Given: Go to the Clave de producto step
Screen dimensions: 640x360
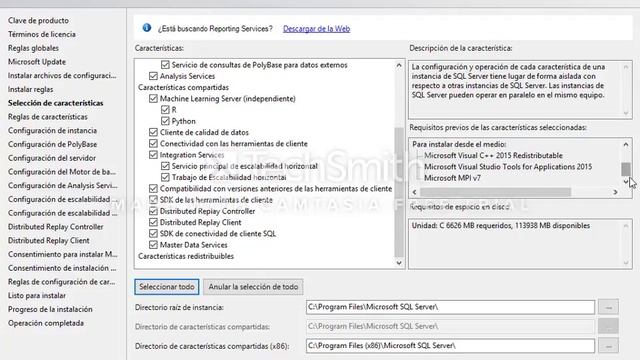Looking at the screenshot, I should pos(38,20).
